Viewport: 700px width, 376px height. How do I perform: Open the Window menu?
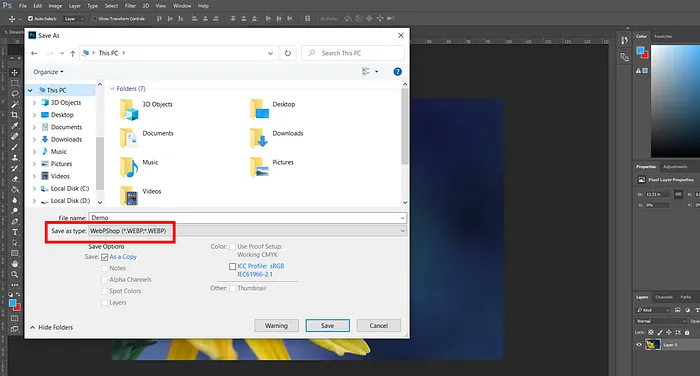pos(182,6)
